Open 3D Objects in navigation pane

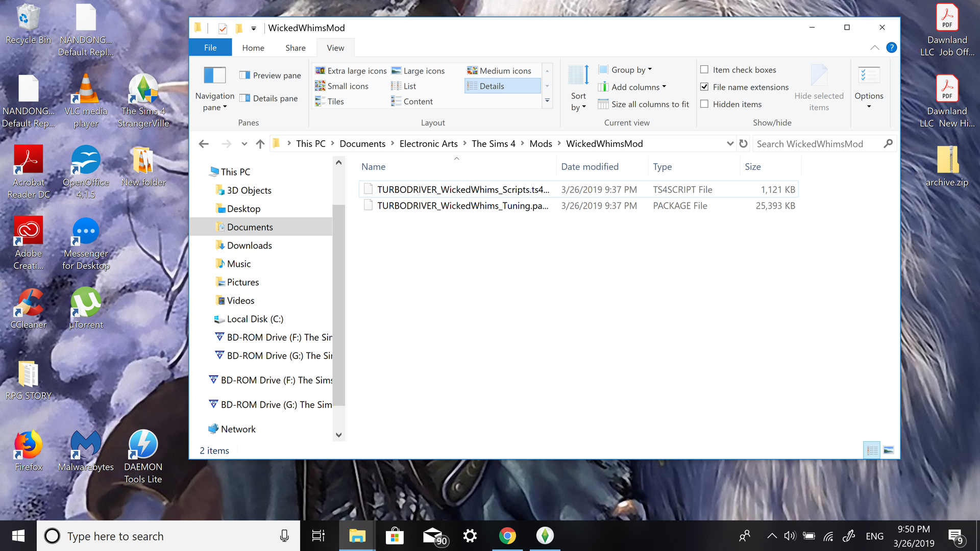coord(249,190)
